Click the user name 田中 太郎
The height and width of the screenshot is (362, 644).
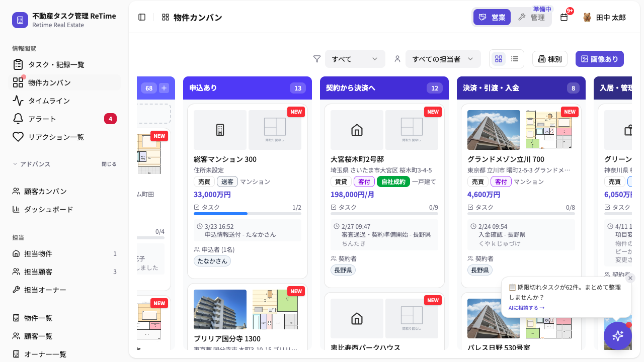pyautogui.click(x=611, y=17)
